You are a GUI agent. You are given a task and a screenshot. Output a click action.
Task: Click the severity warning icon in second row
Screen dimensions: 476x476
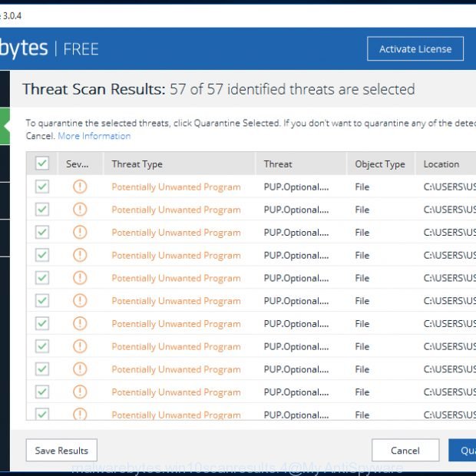pos(80,210)
